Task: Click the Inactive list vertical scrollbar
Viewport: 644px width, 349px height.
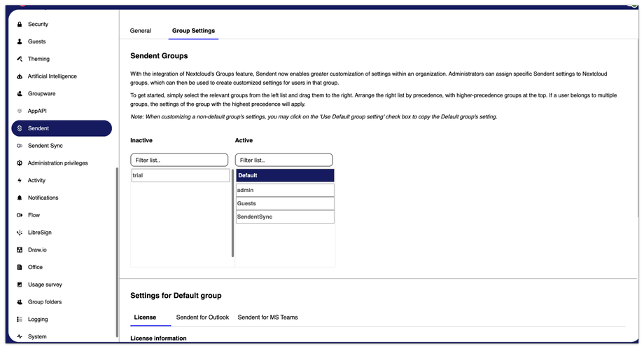Action: point(233,213)
